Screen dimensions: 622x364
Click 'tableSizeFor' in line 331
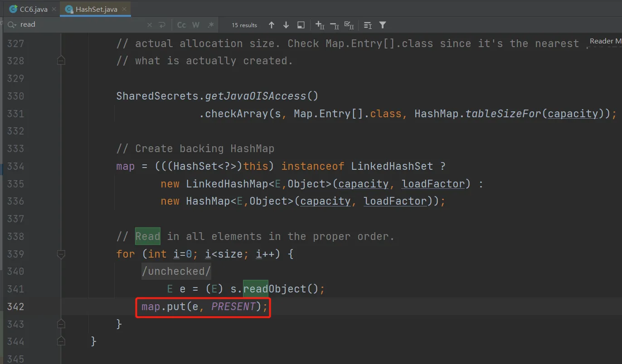coord(503,114)
